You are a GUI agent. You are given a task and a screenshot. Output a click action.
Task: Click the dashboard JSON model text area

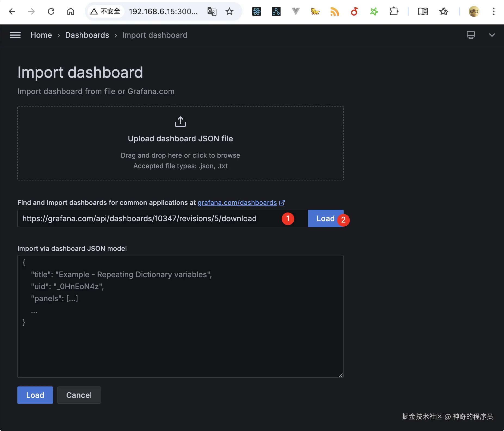click(x=181, y=316)
